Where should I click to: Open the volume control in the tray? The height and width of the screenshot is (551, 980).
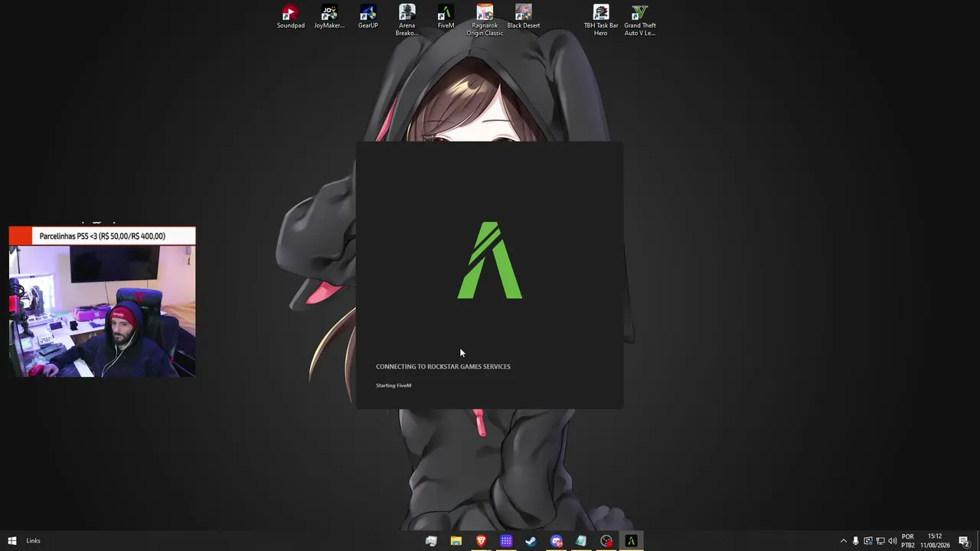pyautogui.click(x=893, y=541)
